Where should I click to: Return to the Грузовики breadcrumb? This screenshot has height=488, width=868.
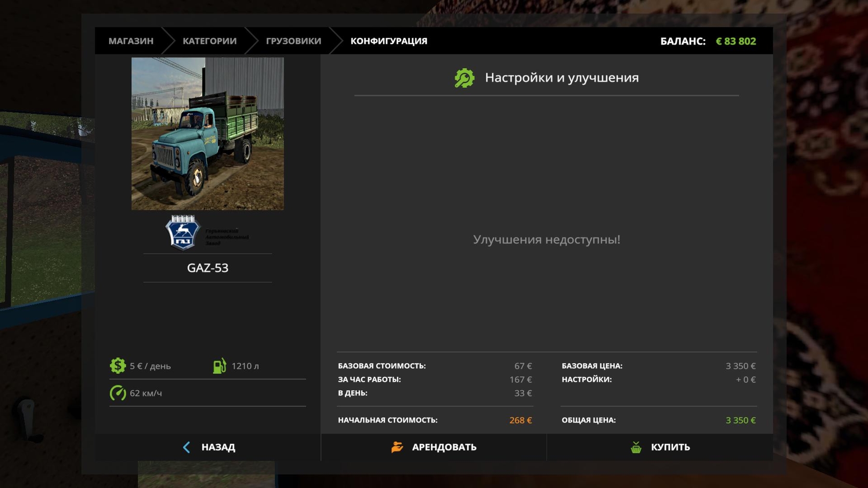(x=293, y=41)
